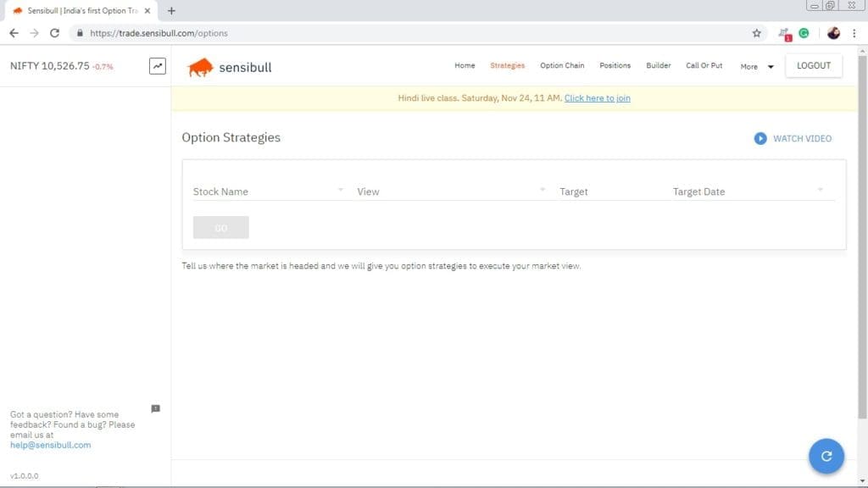This screenshot has height=488, width=868.
Task: Expand the Stock Name dropdown
Action: click(x=268, y=191)
